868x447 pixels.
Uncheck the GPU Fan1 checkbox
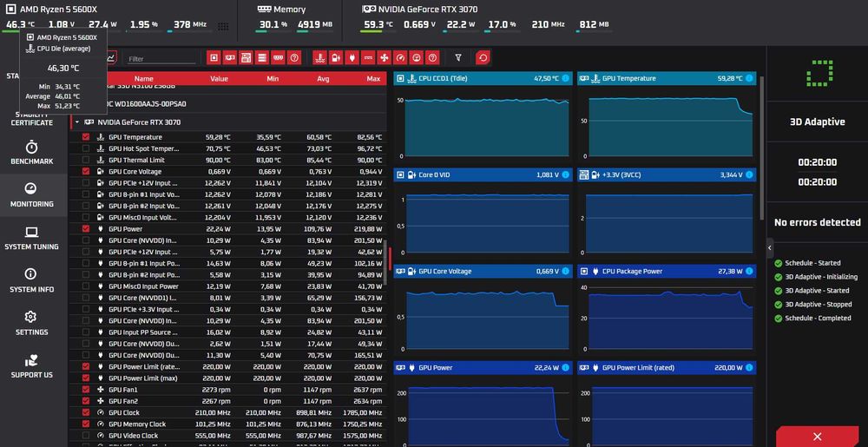[x=86, y=390]
